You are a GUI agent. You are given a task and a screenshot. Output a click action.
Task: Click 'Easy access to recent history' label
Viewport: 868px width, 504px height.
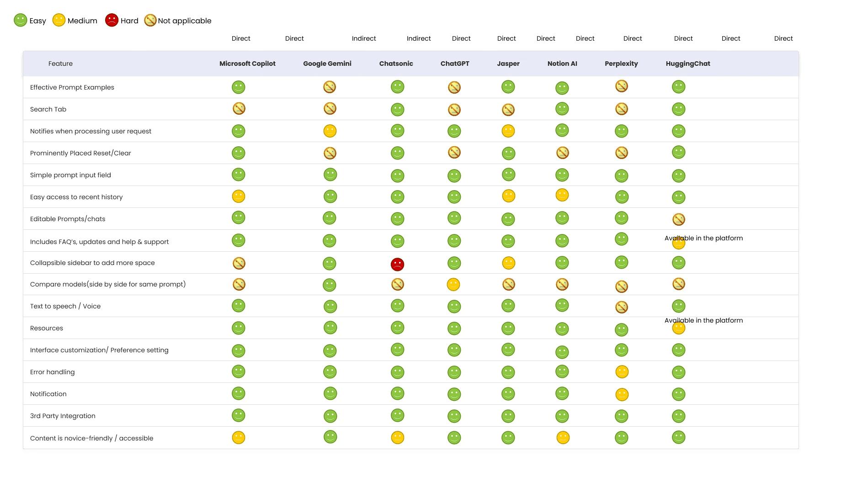pos(76,197)
